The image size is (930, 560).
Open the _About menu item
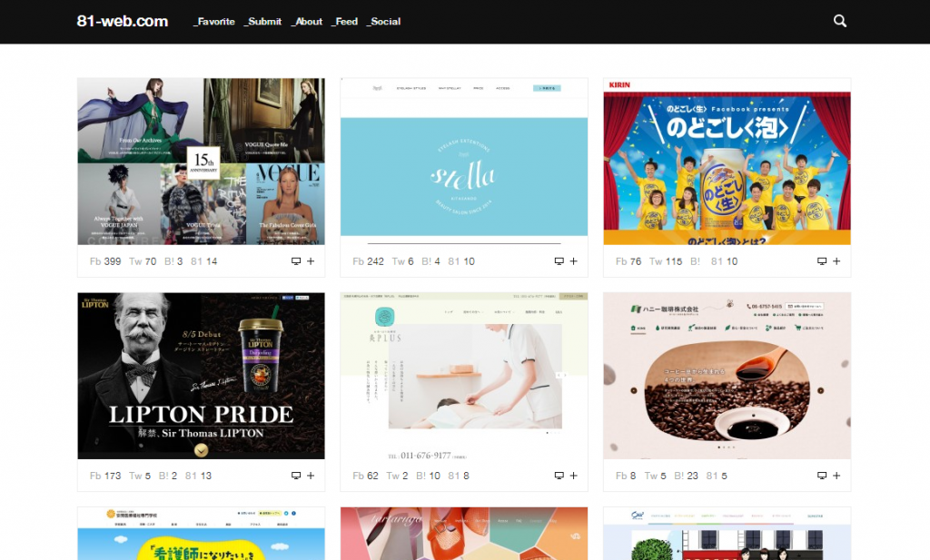[x=307, y=22]
